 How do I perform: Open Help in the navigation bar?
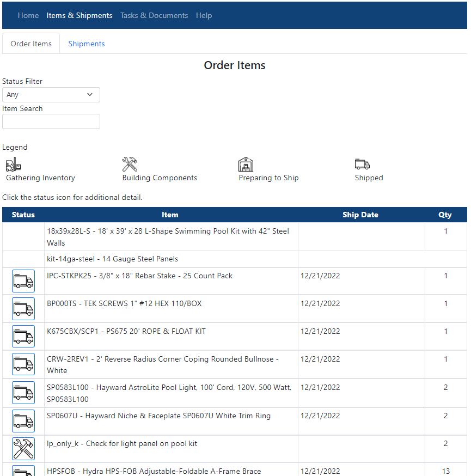204,15
